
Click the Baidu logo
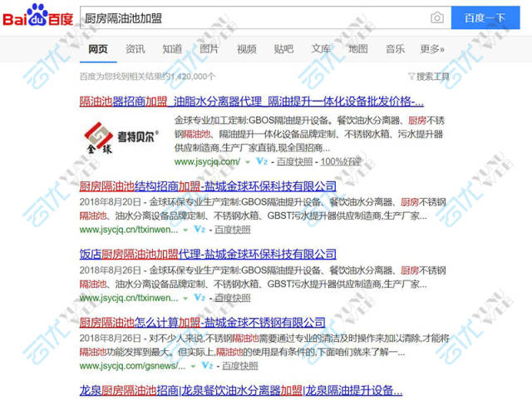point(37,15)
